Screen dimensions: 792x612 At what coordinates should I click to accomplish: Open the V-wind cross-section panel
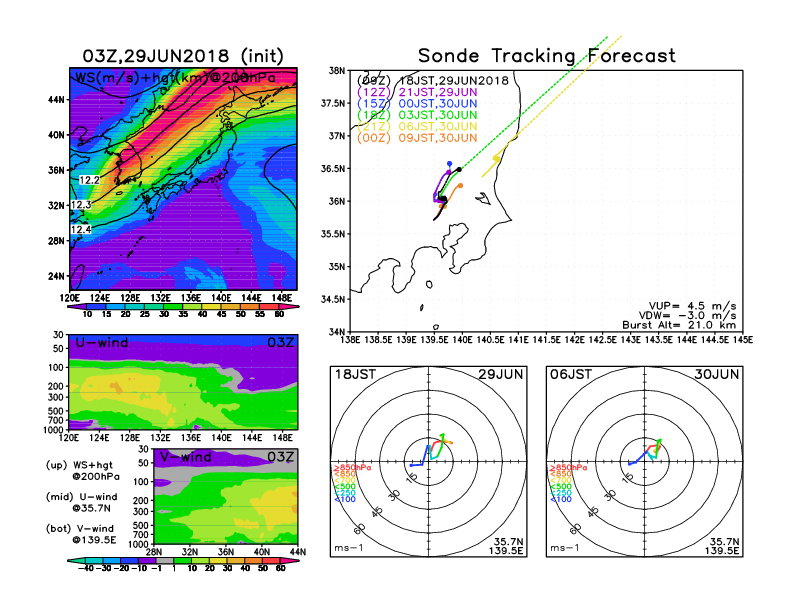[x=225, y=497]
